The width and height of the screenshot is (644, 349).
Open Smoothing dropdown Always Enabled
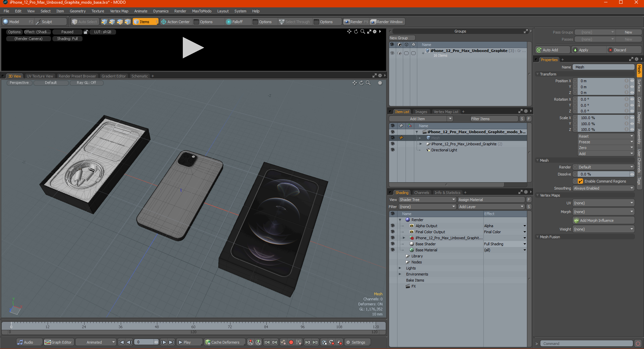(603, 188)
